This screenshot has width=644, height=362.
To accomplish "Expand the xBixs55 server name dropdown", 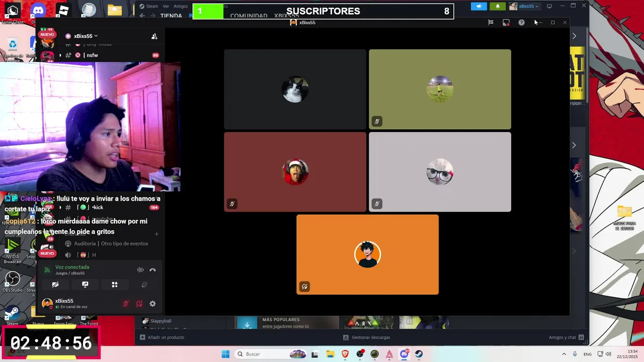I will click(x=86, y=36).
